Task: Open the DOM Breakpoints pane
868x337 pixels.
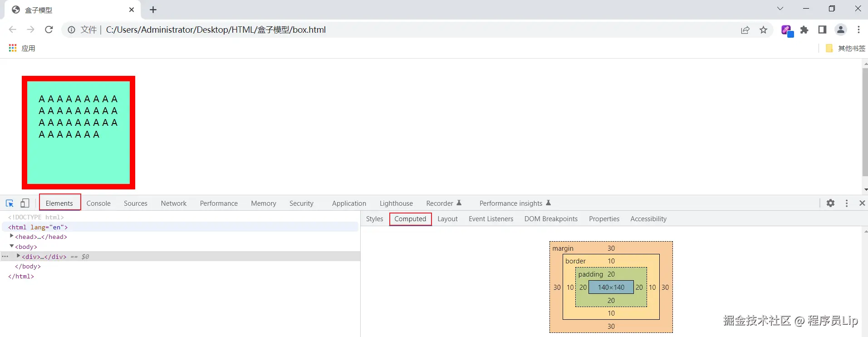Action: [551, 218]
